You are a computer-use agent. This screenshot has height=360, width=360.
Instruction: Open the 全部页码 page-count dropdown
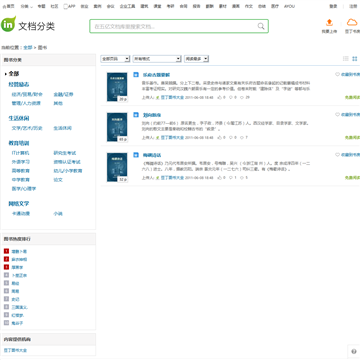[x=115, y=59]
